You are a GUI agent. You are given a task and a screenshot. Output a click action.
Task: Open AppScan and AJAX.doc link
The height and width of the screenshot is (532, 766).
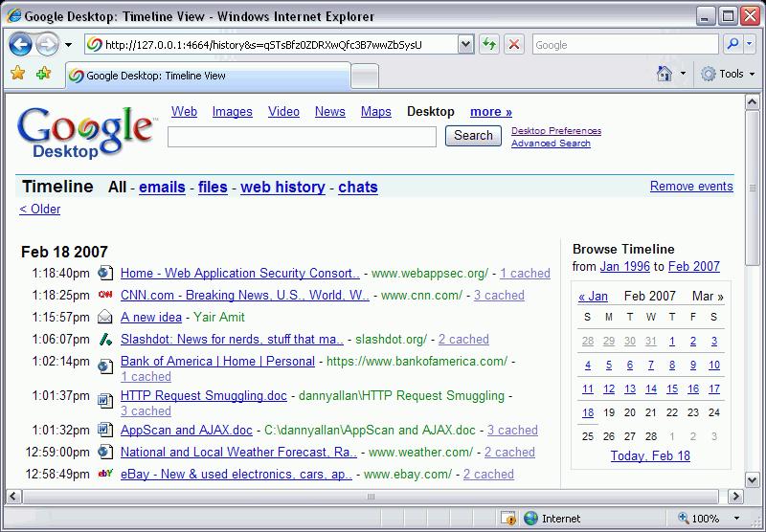(x=186, y=430)
